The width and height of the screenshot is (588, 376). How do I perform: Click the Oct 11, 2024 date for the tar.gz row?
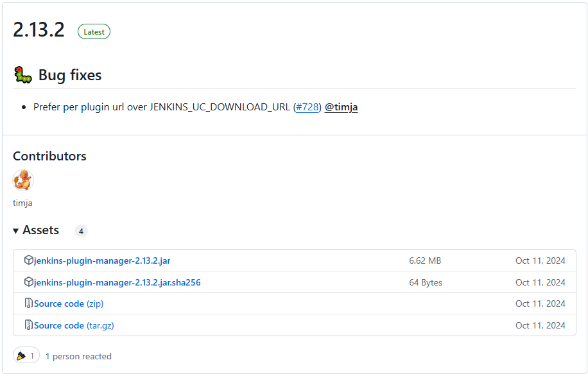(x=540, y=325)
